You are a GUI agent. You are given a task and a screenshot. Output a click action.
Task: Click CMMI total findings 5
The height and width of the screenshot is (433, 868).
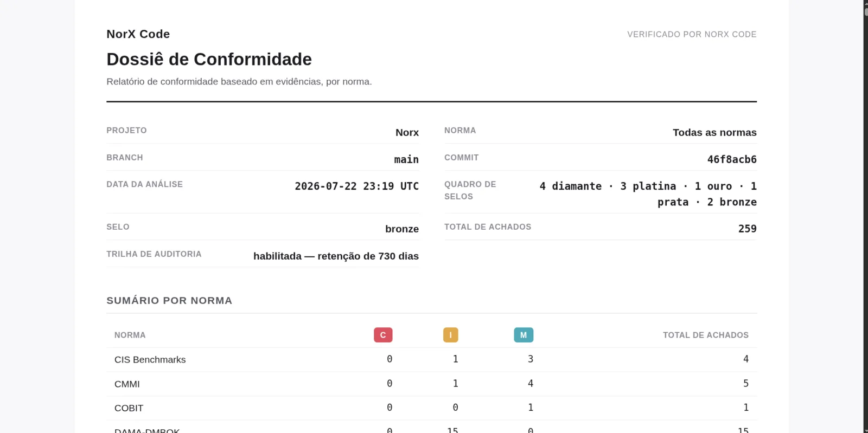746,384
